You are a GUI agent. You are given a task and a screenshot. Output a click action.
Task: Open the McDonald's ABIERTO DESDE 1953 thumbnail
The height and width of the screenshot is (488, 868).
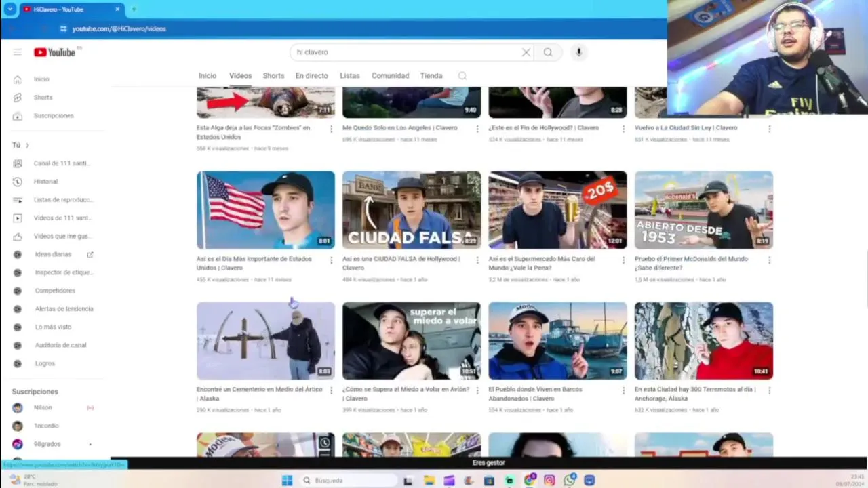[704, 210]
